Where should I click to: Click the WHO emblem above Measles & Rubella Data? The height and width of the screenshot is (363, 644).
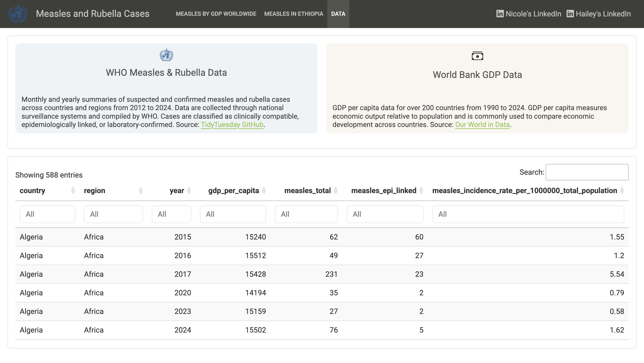(166, 55)
